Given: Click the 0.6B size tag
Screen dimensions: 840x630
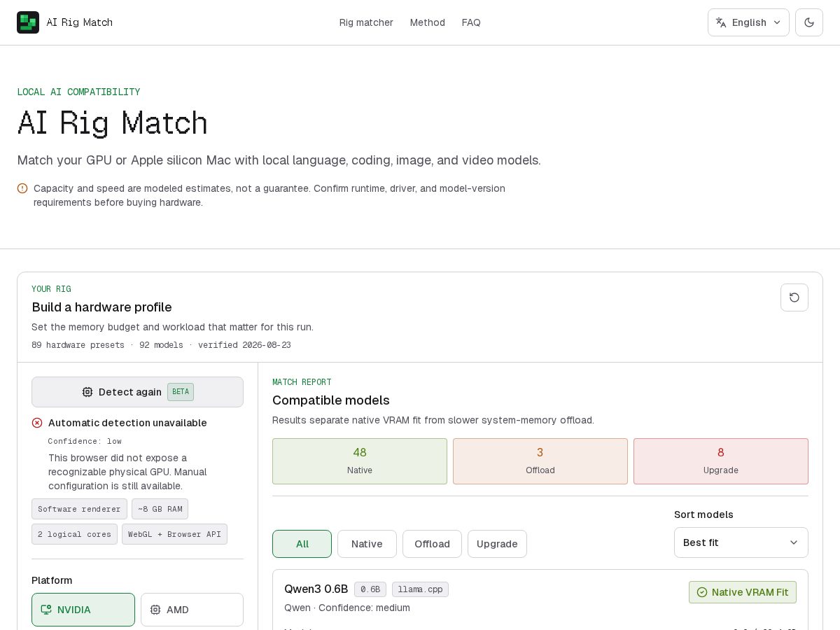Looking at the screenshot, I should coord(370,589).
